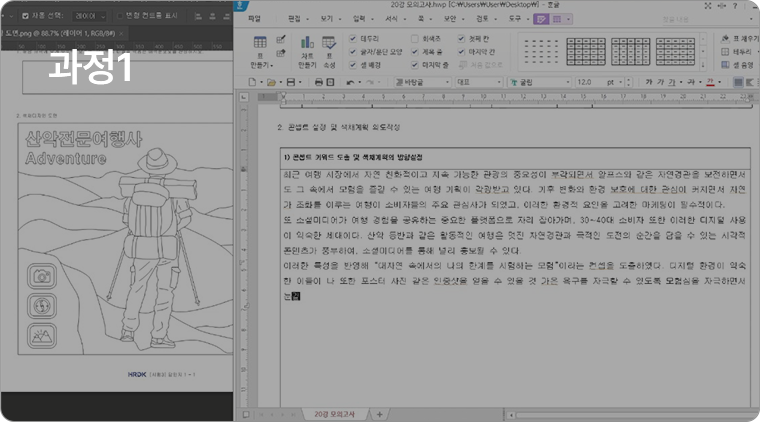The image size is (760, 422).
Task: Click the 파일 button
Action: [x=255, y=18]
